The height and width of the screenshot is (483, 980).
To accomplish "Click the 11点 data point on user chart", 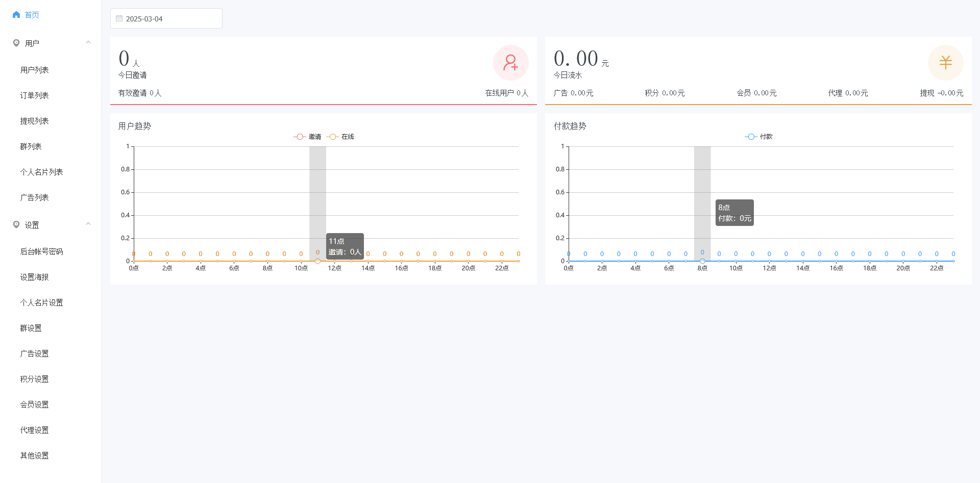I will point(317,261).
